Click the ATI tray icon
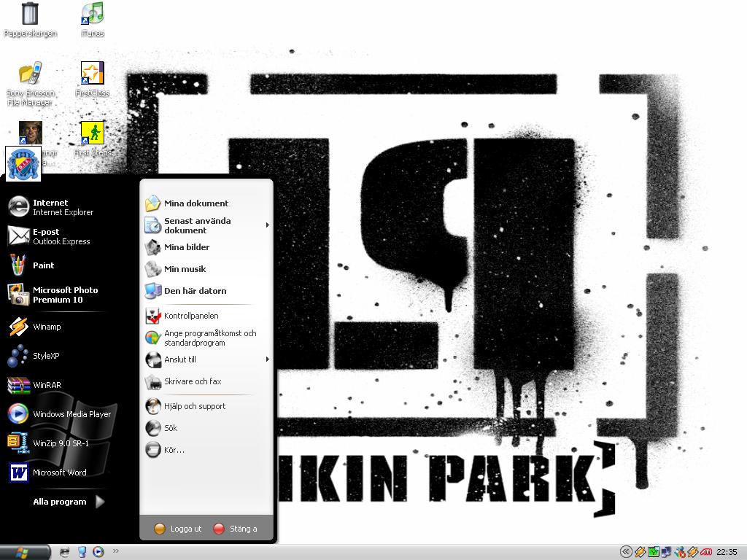Image resolution: width=747 pixels, height=560 pixels. [x=705, y=552]
